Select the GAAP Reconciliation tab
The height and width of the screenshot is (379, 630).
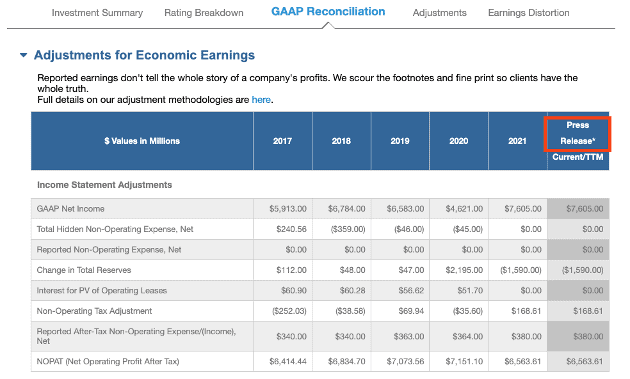click(328, 12)
